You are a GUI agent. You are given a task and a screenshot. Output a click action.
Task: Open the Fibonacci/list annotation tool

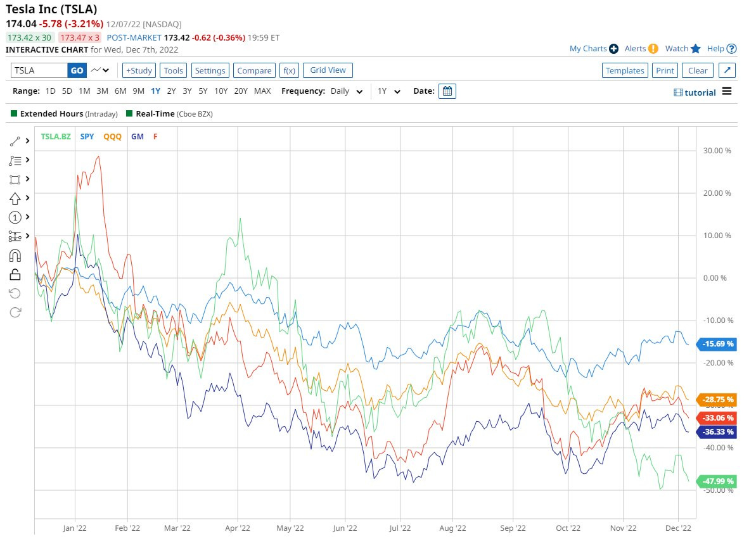[15, 160]
